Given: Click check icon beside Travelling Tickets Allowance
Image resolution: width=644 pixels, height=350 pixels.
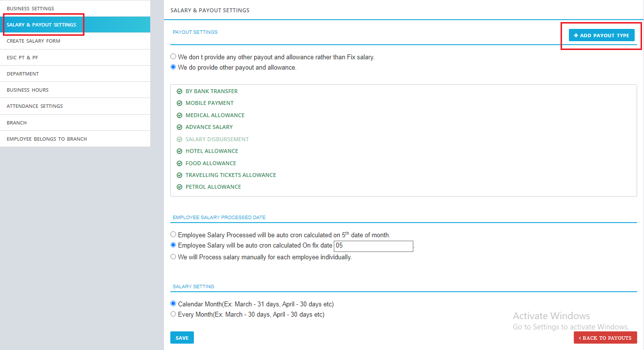Looking at the screenshot, I should 180,175.
